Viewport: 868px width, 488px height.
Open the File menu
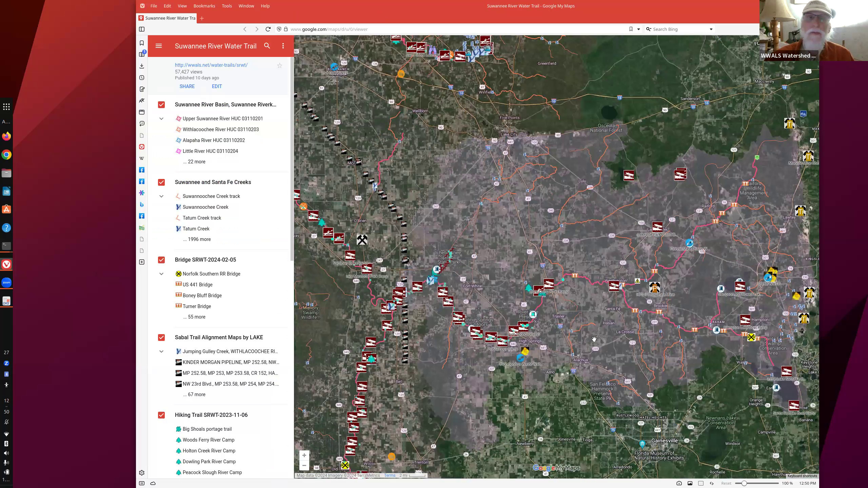[154, 6]
